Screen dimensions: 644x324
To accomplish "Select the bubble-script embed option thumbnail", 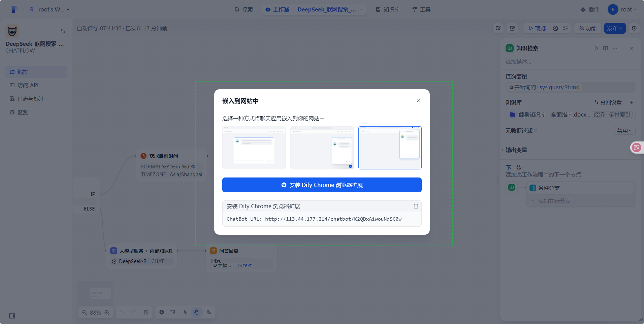I will click(x=322, y=148).
